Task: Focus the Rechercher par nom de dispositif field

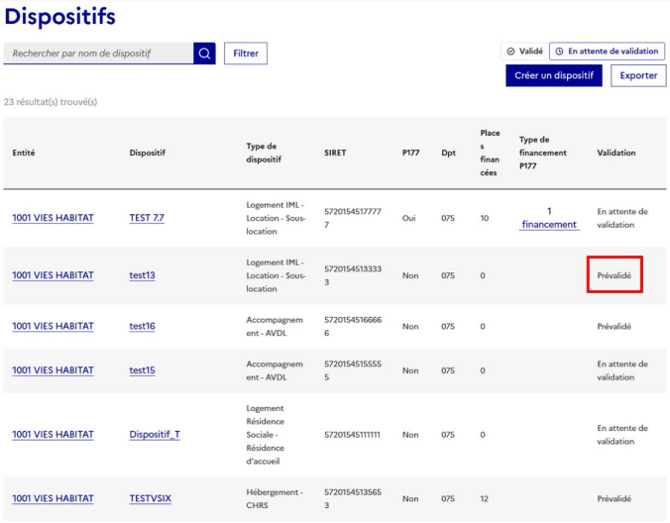Action: (98, 53)
